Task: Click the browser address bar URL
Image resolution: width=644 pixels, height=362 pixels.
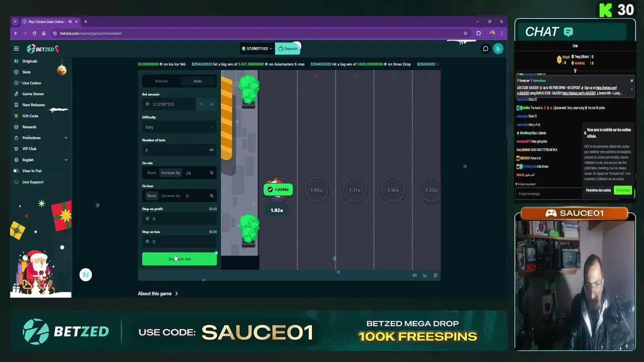Action: coord(91,33)
